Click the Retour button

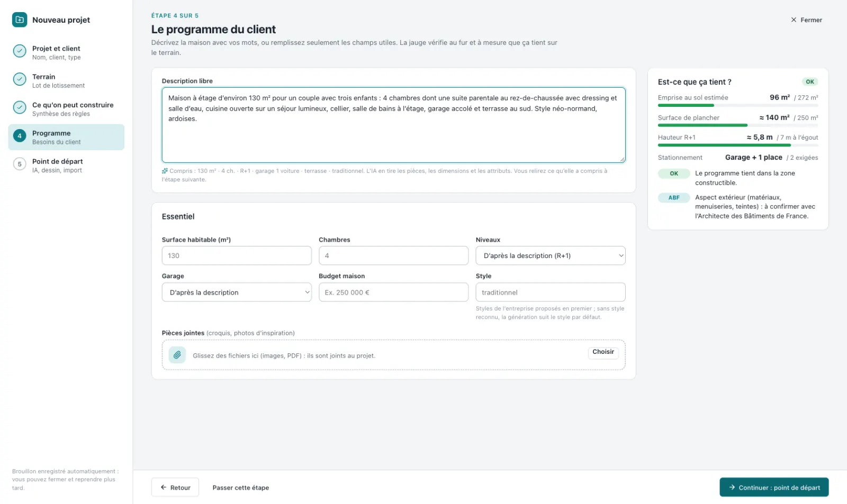175,487
